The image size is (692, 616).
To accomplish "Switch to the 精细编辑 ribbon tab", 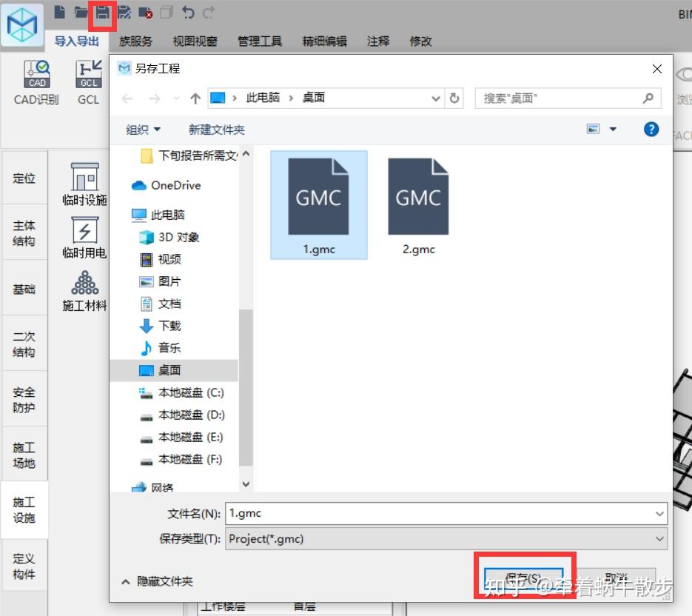I will pos(324,41).
